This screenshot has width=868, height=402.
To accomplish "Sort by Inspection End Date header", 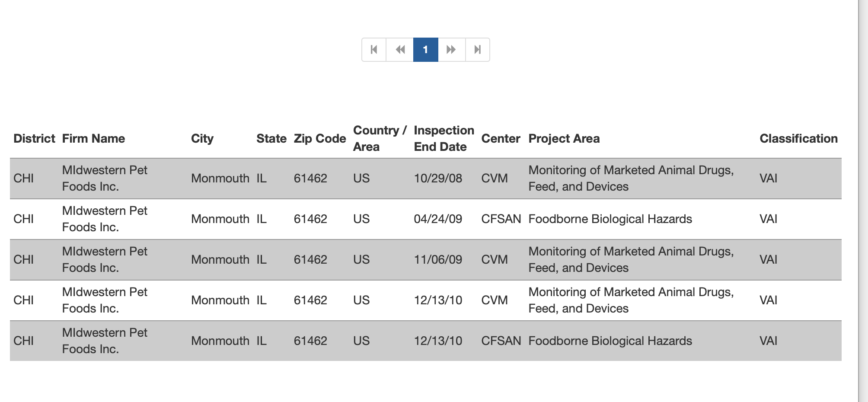I will point(444,138).
